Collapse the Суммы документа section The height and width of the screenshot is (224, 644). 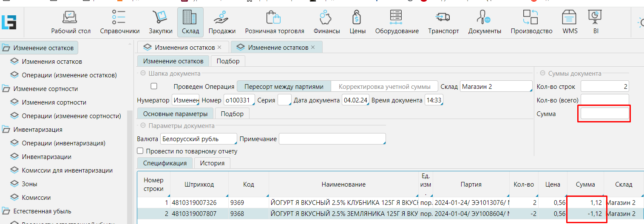coord(542,74)
